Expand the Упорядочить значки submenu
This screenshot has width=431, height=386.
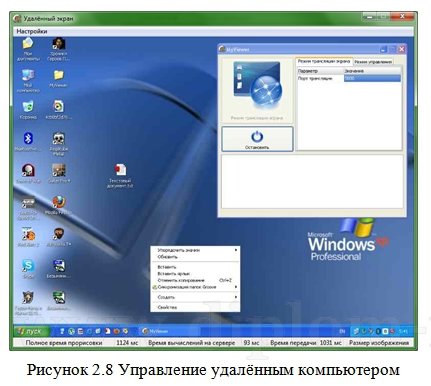pyautogui.click(x=195, y=250)
